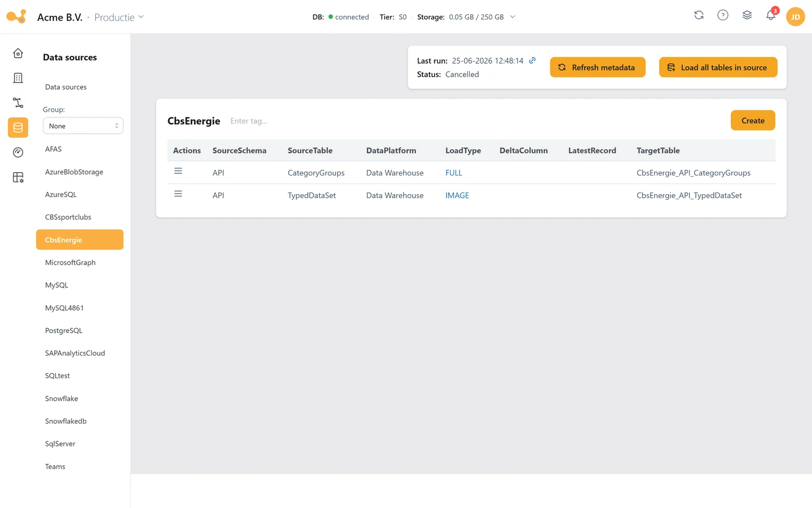Click DB connected status indicator
The width and height of the screenshot is (812, 508).
(341, 17)
